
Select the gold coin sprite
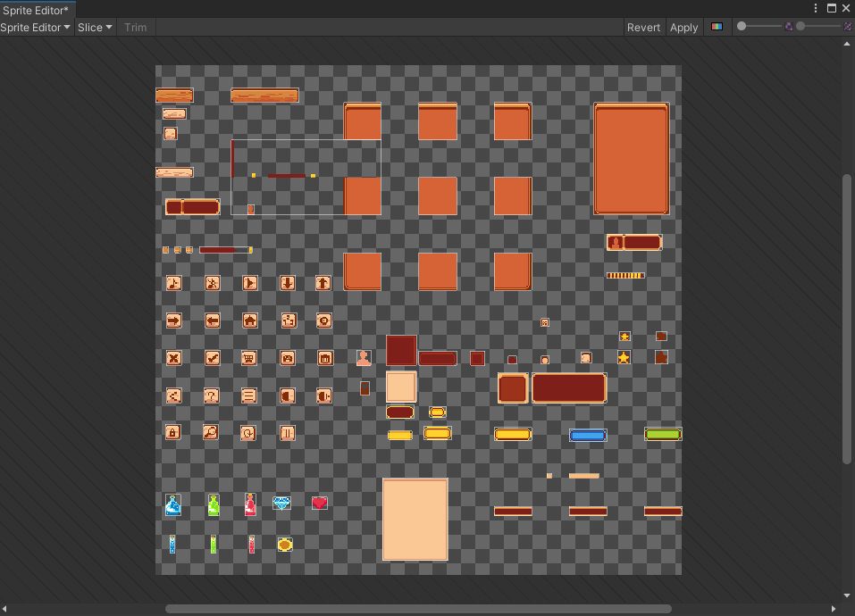pyautogui.click(x=285, y=544)
